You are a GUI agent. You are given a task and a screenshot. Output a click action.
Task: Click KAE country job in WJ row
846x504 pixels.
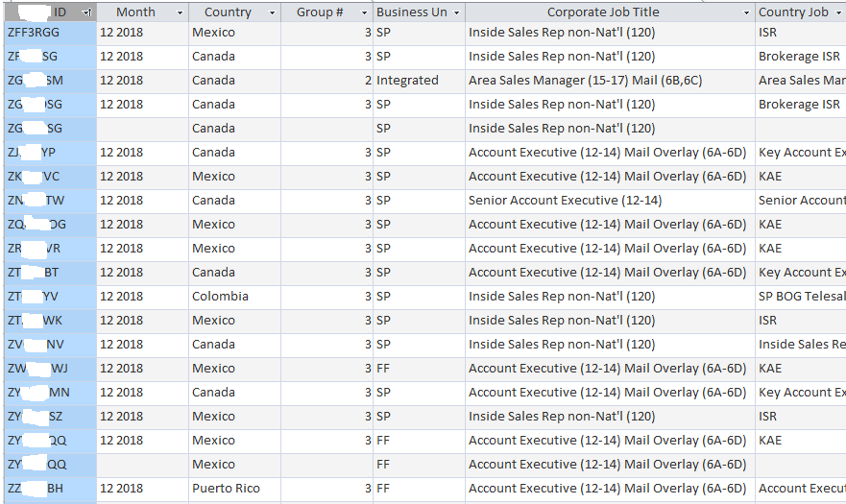pos(801,369)
